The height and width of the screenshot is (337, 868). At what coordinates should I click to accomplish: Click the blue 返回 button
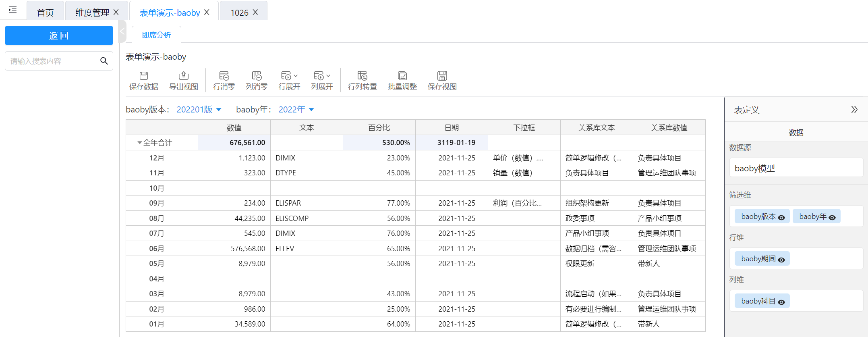(59, 35)
